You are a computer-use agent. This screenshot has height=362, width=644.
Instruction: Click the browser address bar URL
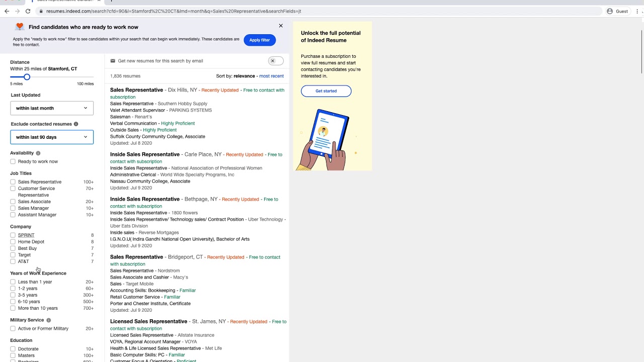point(174,11)
